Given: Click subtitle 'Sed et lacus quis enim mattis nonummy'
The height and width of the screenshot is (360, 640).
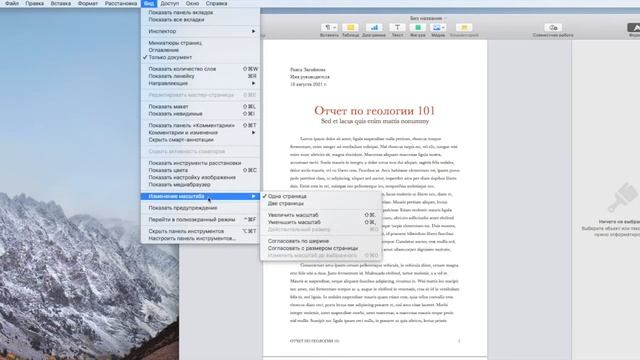Looking at the screenshot, I should [375, 121].
